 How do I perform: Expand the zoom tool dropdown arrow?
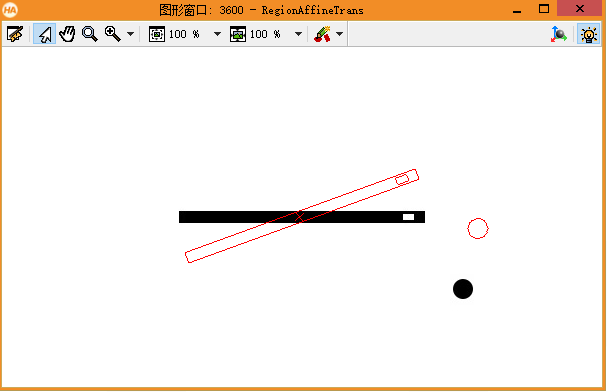coord(131,34)
